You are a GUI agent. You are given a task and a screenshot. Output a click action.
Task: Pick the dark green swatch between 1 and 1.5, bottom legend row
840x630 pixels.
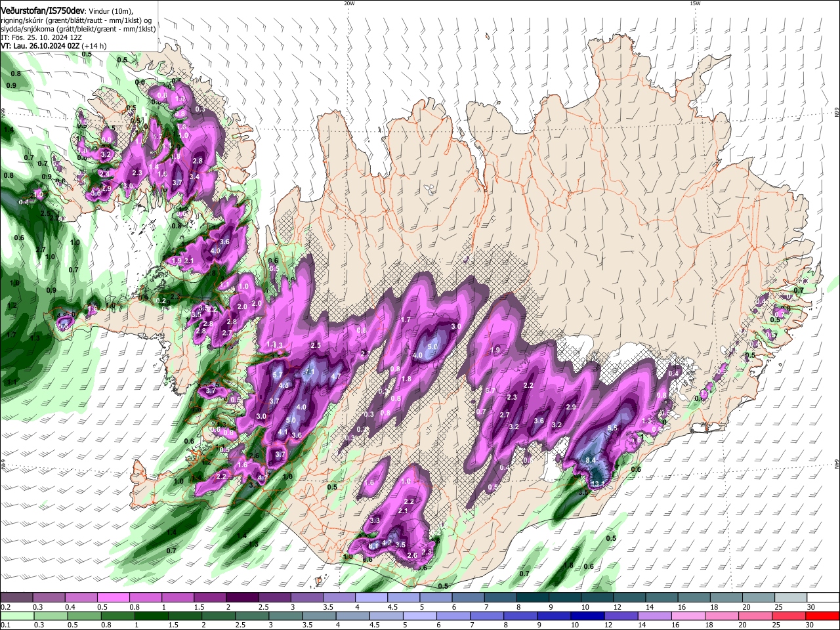(152, 616)
